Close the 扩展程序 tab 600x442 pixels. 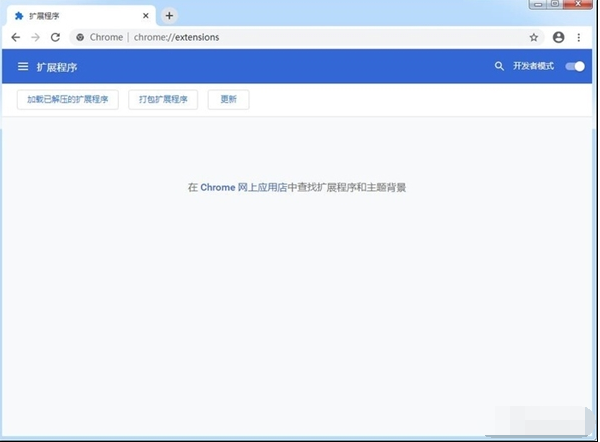pos(146,16)
